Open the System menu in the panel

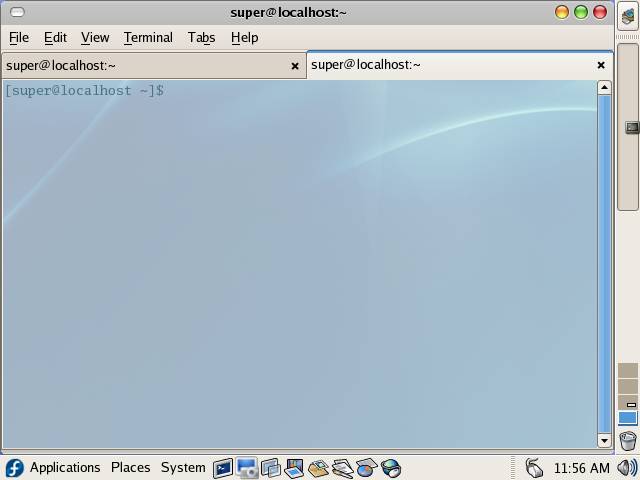(x=183, y=468)
